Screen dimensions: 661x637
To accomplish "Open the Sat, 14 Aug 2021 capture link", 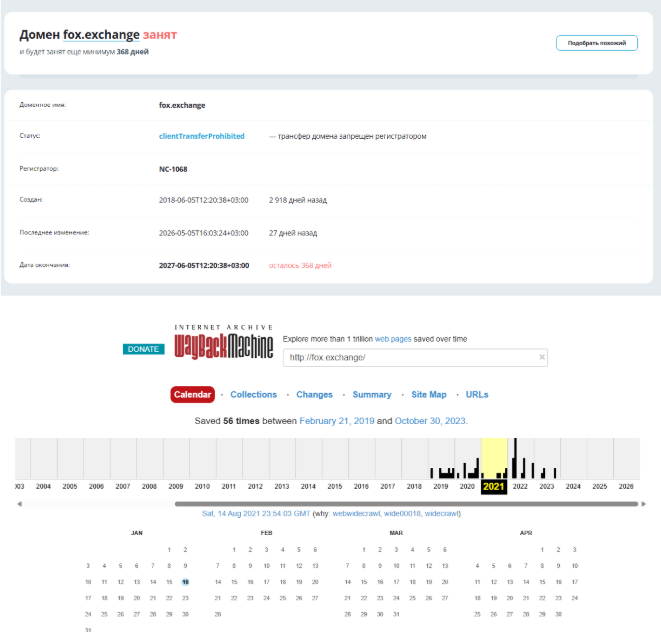I will point(256,513).
